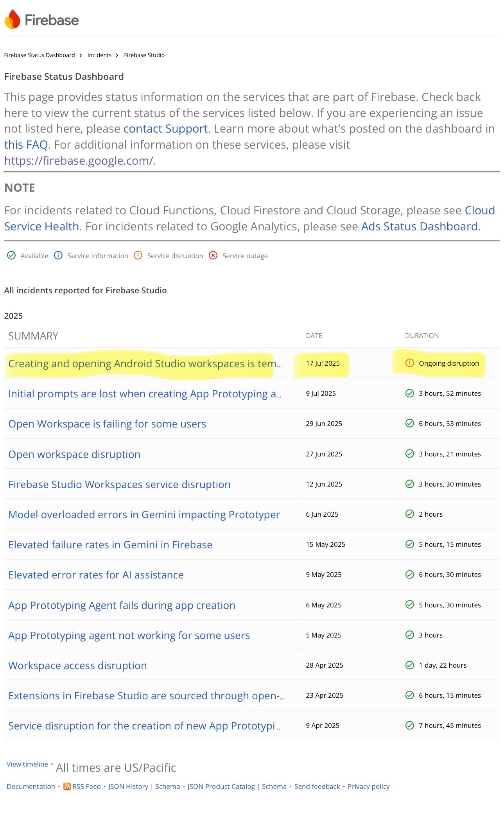Click the blue Service information icon

pyautogui.click(x=58, y=255)
